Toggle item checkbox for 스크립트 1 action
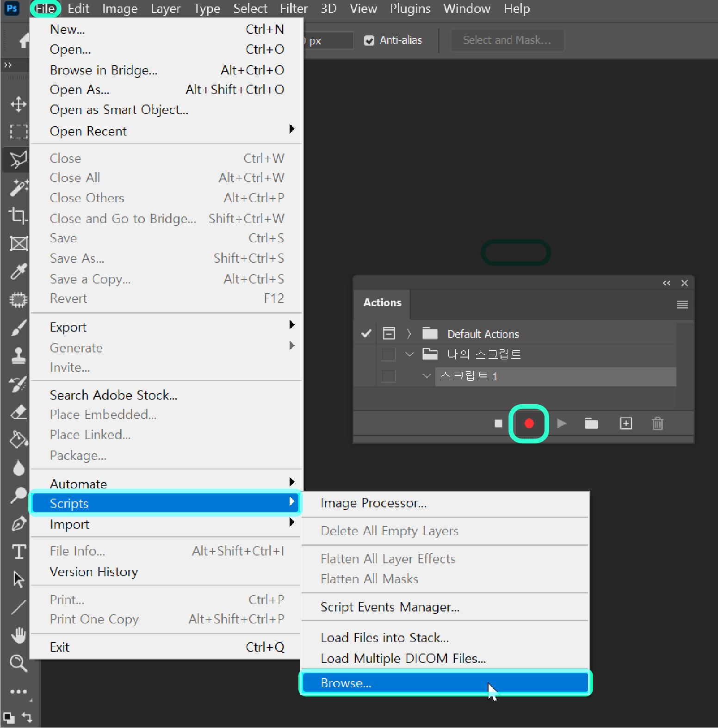 [x=389, y=376]
